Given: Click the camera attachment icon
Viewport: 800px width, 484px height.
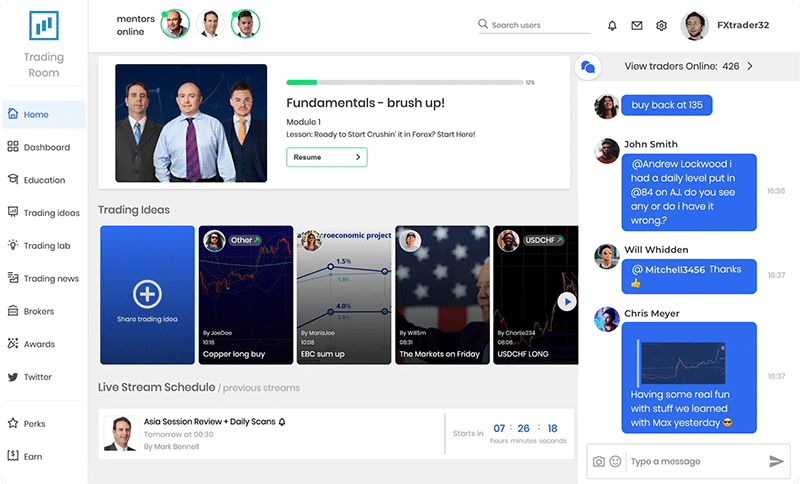Looking at the screenshot, I should (599, 461).
